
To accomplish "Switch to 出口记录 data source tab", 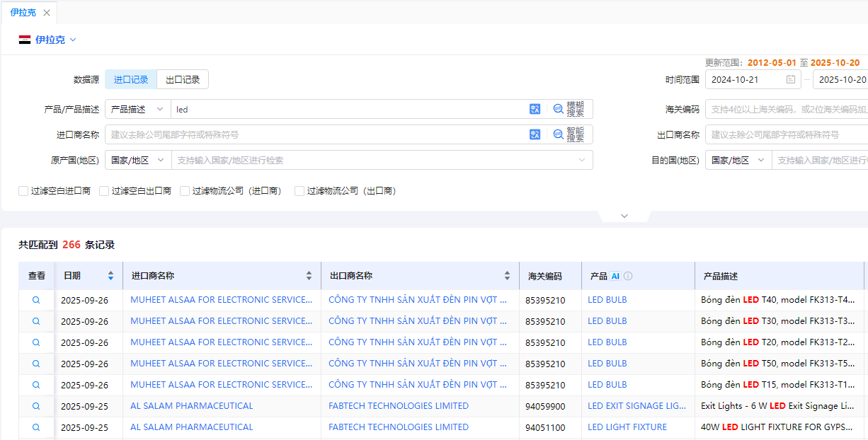I will click(x=183, y=79).
